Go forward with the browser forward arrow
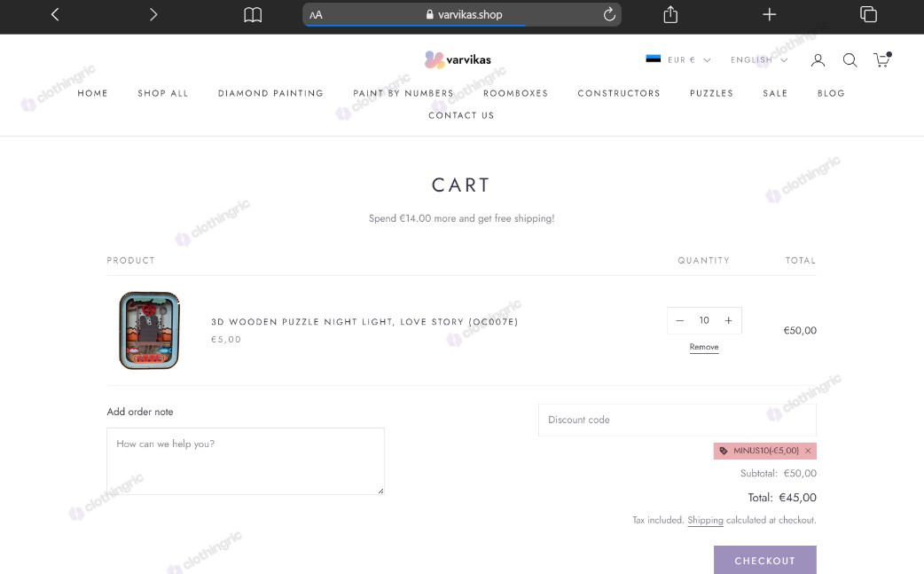The width and height of the screenshot is (924, 574). click(x=153, y=14)
